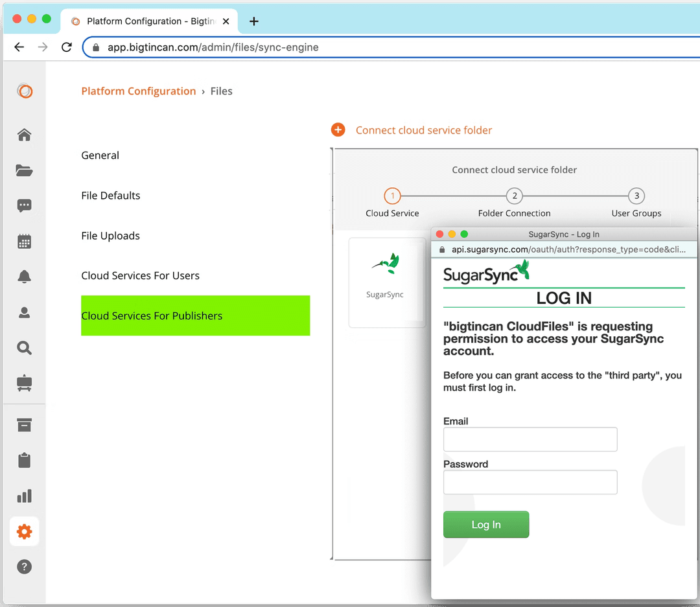Open the folder files icon in sidebar
The height and width of the screenshot is (607, 700).
(x=24, y=170)
